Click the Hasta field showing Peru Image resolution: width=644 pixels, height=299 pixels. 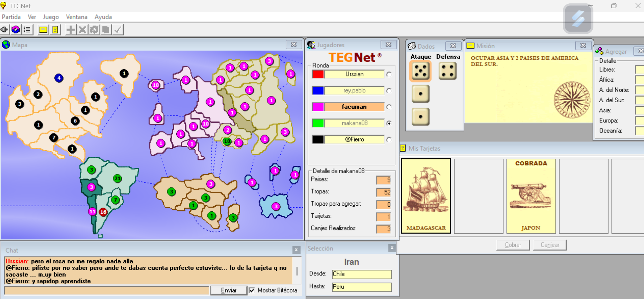(362, 287)
